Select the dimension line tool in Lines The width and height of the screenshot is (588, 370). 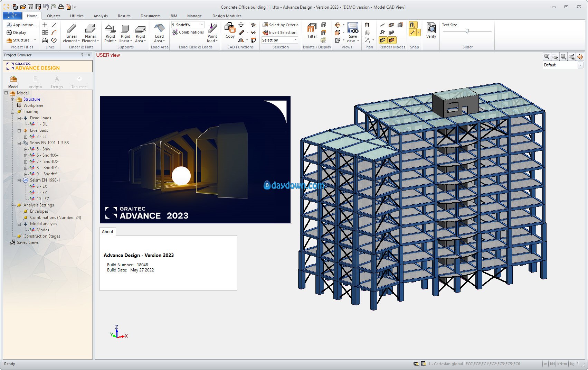[45, 40]
